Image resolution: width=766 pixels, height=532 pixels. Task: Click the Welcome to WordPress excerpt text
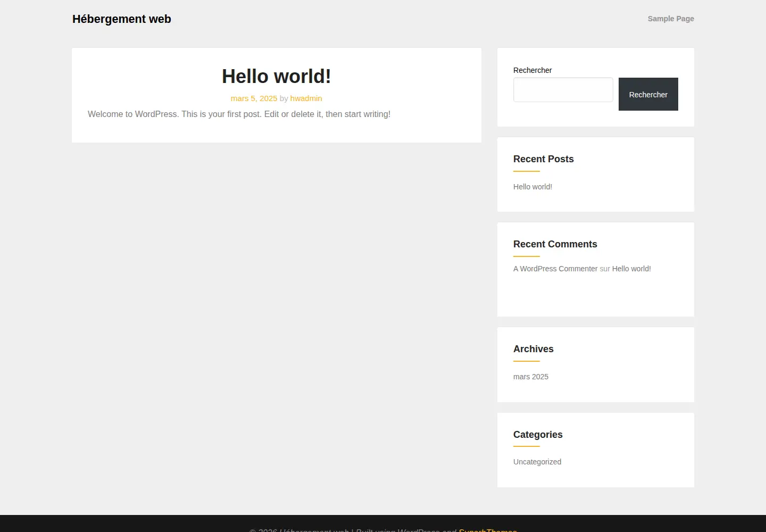tap(239, 114)
